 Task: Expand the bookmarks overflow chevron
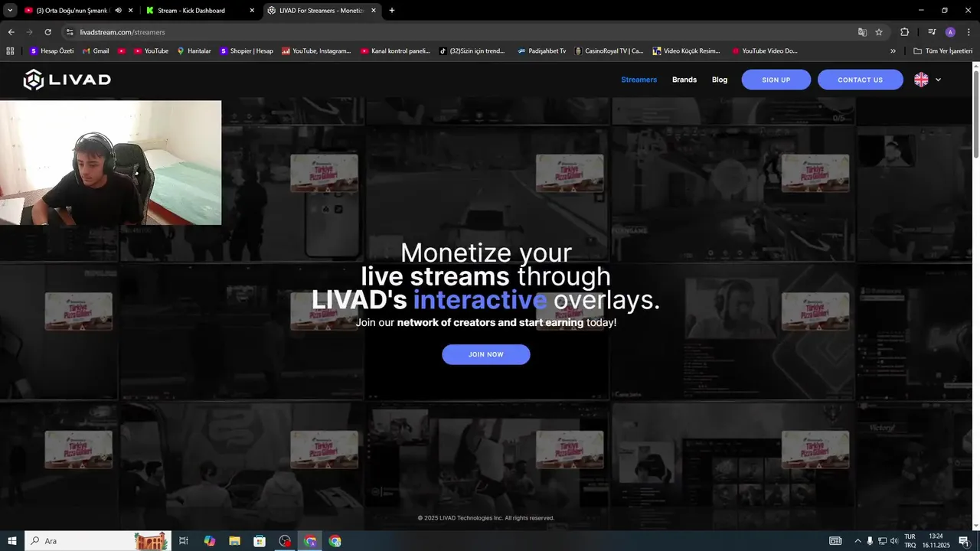(893, 51)
